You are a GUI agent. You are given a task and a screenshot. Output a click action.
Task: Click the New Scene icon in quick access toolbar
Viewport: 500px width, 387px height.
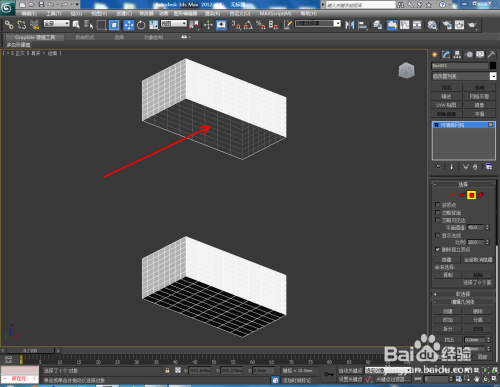pyautogui.click(x=22, y=5)
